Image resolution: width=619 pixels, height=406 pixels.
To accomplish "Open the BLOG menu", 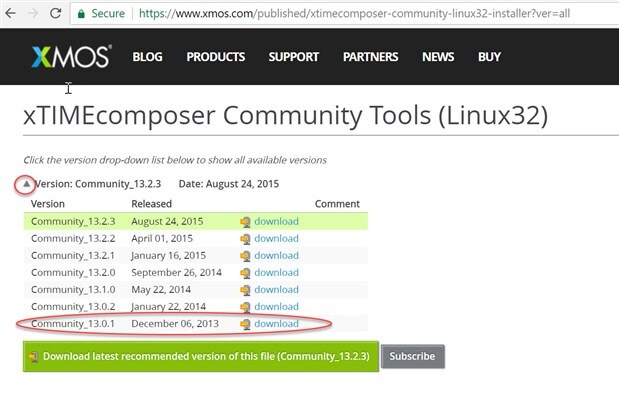I will point(147,57).
